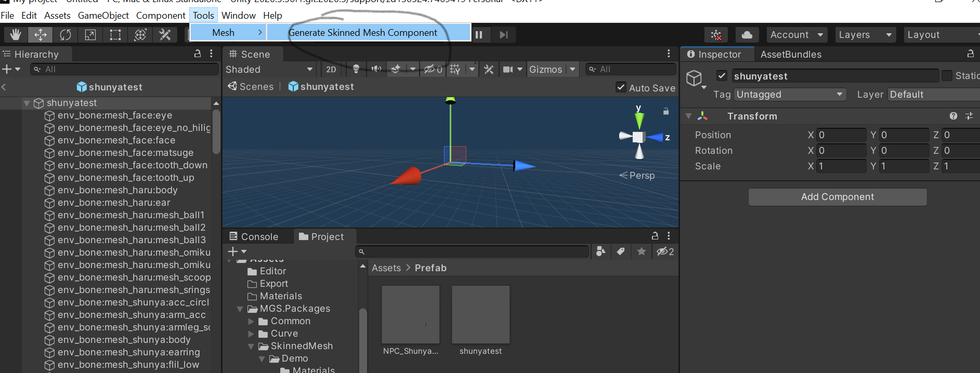Image resolution: width=980 pixels, height=373 pixels.
Task: Click Add Component button
Action: point(838,197)
